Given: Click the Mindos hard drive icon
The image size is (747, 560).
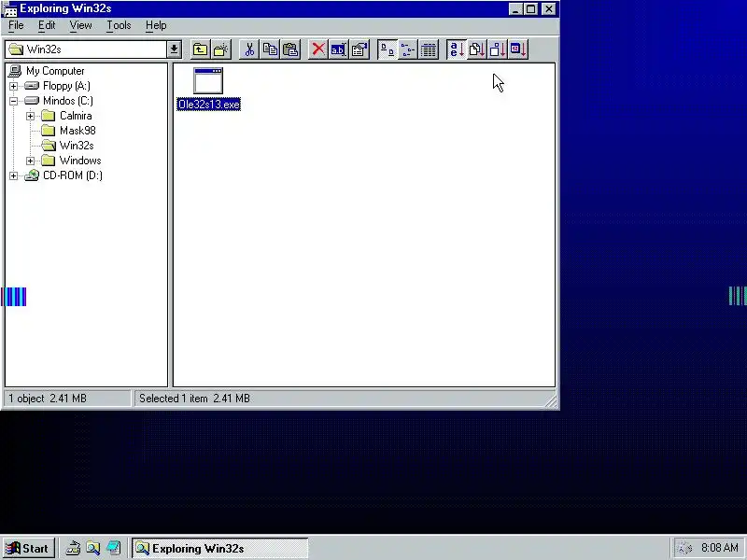Looking at the screenshot, I should 32,101.
